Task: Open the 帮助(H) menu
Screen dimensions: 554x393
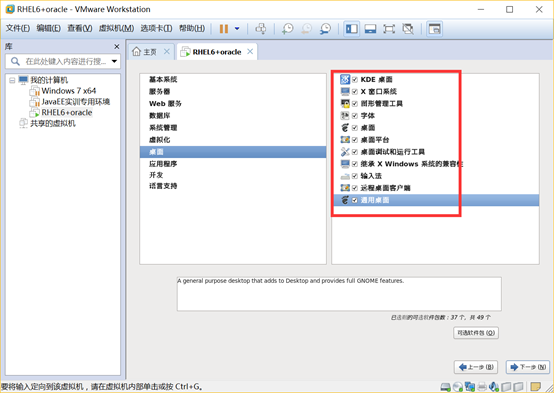Action: (192, 28)
